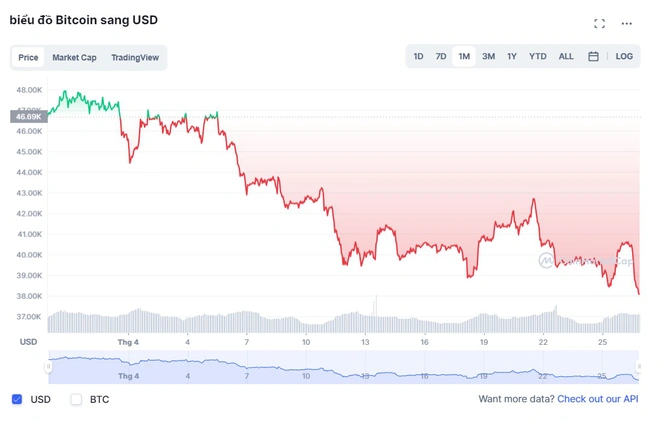Show ALL time price history
The height and width of the screenshot is (421, 660).
(566, 57)
